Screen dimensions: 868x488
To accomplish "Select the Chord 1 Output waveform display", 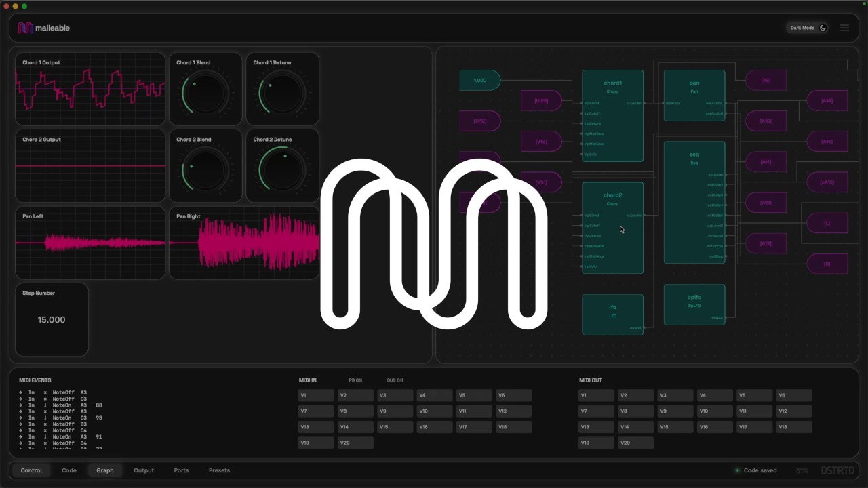I will [x=90, y=89].
